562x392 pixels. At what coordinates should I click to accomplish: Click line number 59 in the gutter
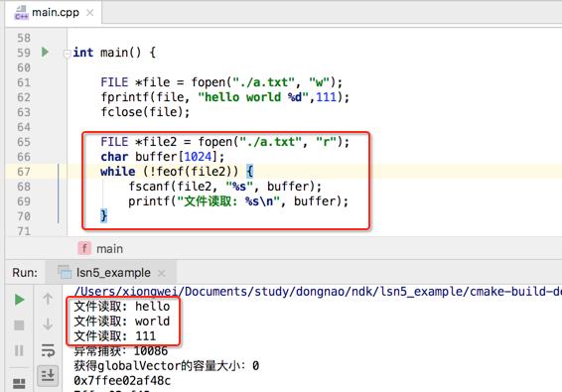(x=24, y=53)
